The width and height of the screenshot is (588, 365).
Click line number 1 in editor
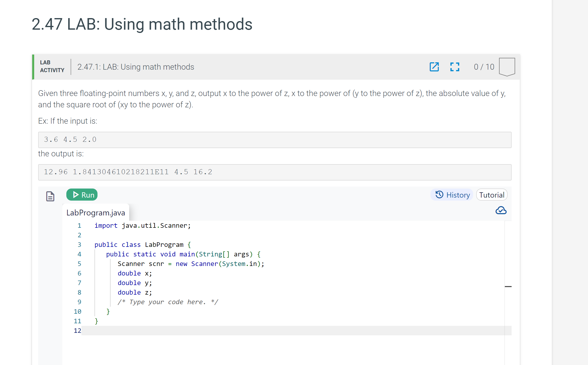coord(79,226)
